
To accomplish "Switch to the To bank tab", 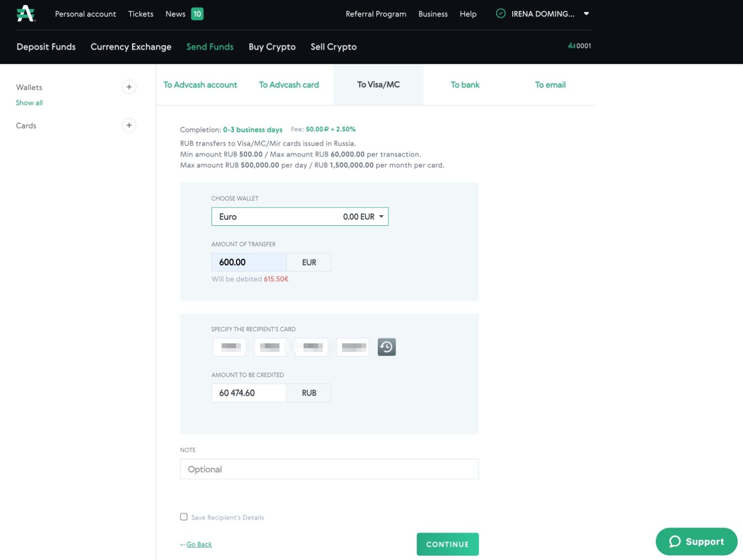I will (x=465, y=85).
